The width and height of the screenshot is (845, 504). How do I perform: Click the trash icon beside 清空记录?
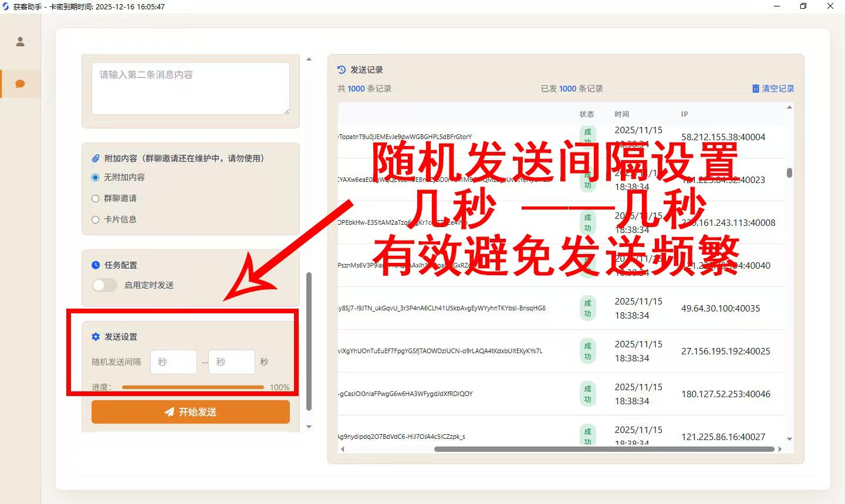pos(755,89)
